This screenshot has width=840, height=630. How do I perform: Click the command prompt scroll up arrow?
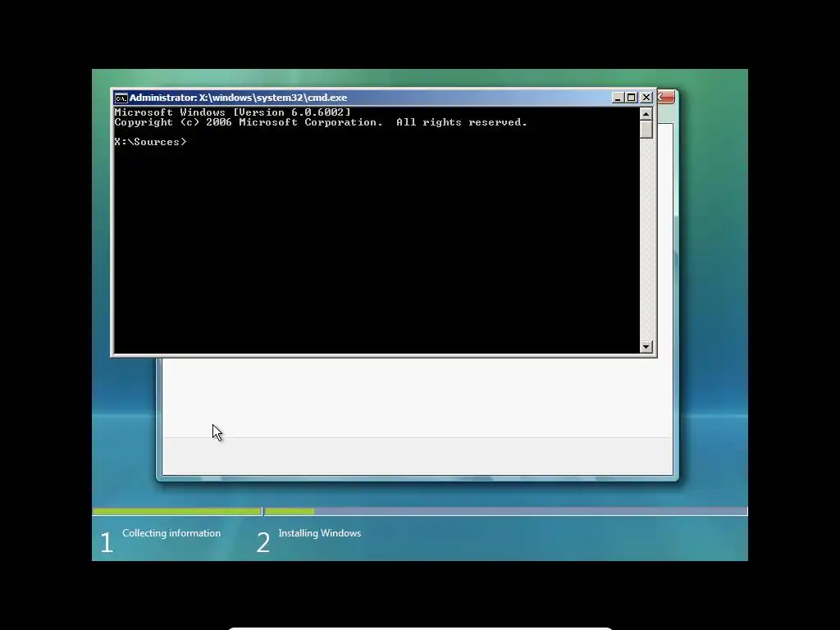pyautogui.click(x=646, y=113)
